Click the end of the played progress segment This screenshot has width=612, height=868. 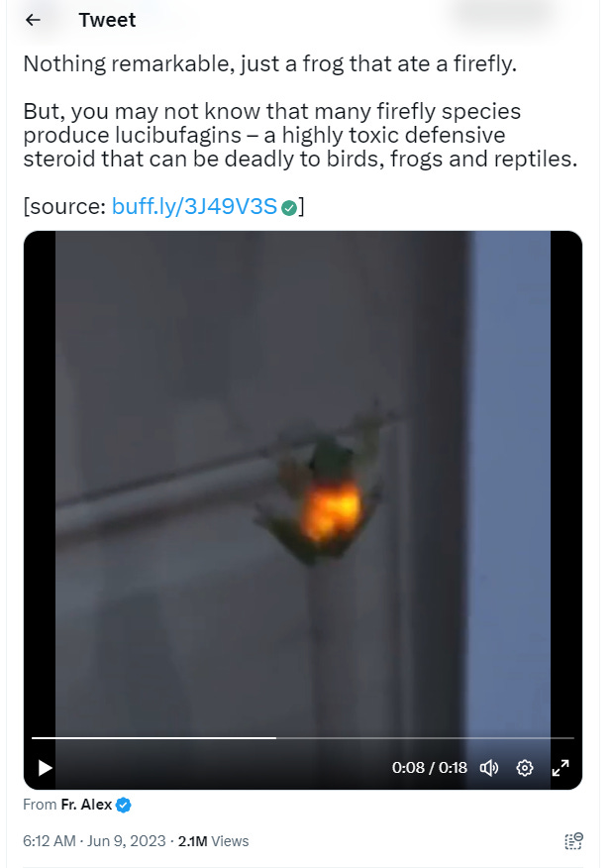click(275, 738)
